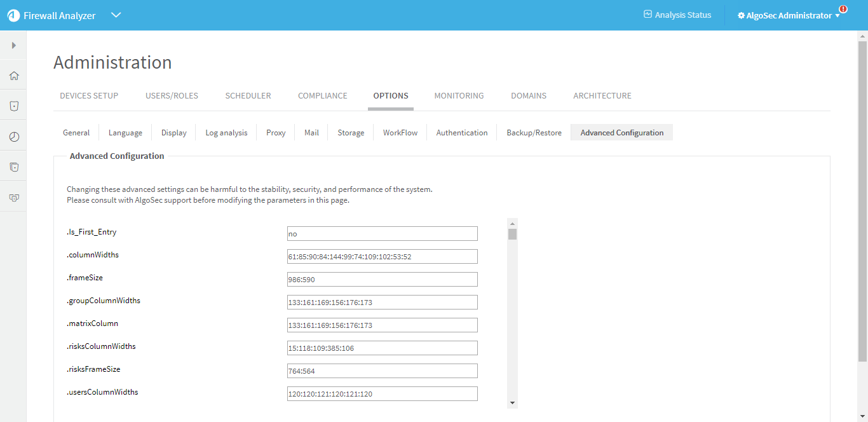Go to the Monitoring tab

(x=459, y=96)
